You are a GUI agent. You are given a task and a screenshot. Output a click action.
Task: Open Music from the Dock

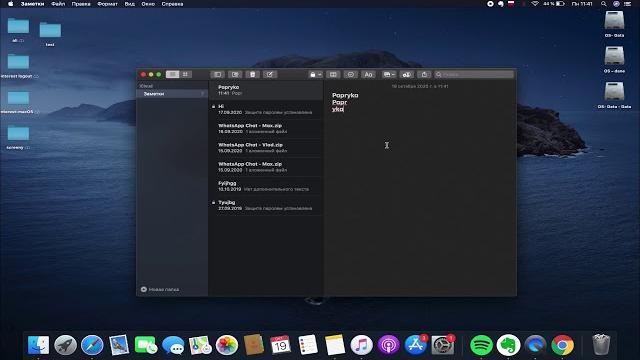(362, 345)
